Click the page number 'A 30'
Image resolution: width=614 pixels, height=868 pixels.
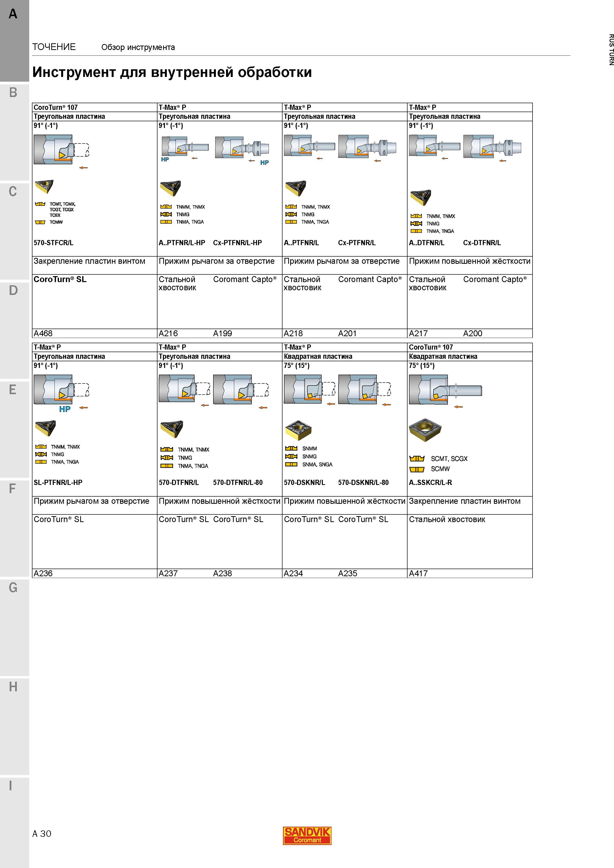[x=42, y=834]
